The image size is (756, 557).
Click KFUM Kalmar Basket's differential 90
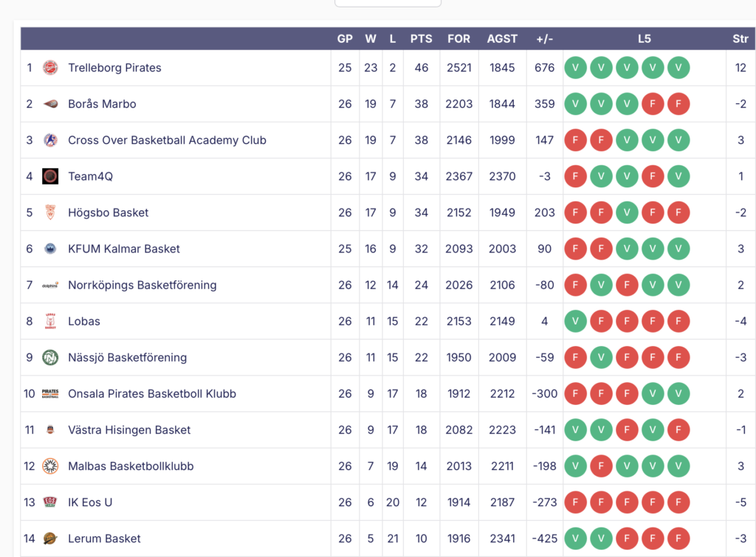click(x=545, y=249)
